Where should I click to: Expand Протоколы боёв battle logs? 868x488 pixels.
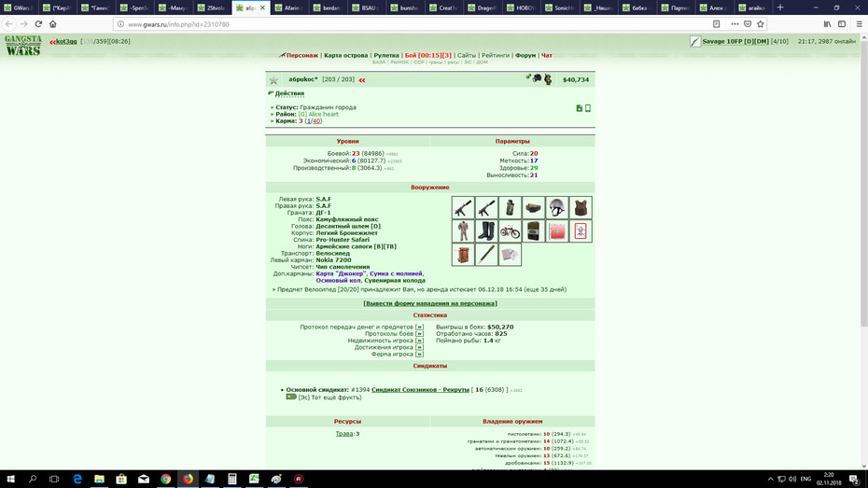coord(419,334)
